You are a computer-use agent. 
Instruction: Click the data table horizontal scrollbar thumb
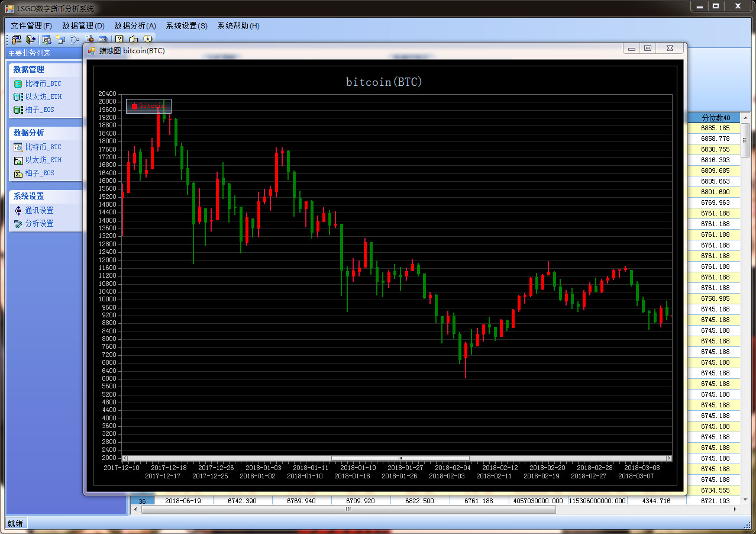348,510
